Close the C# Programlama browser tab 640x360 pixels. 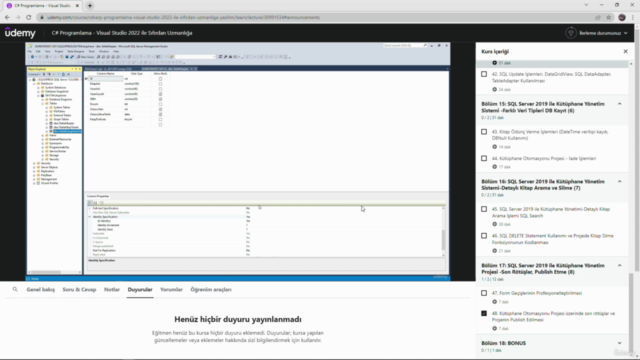(x=77, y=6)
